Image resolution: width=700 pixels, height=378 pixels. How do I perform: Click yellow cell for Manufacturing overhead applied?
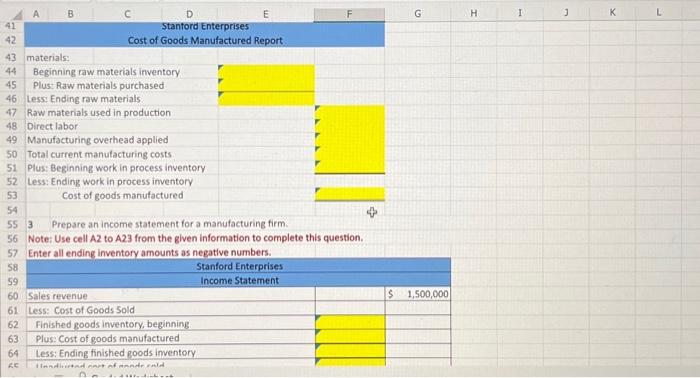[350, 140]
